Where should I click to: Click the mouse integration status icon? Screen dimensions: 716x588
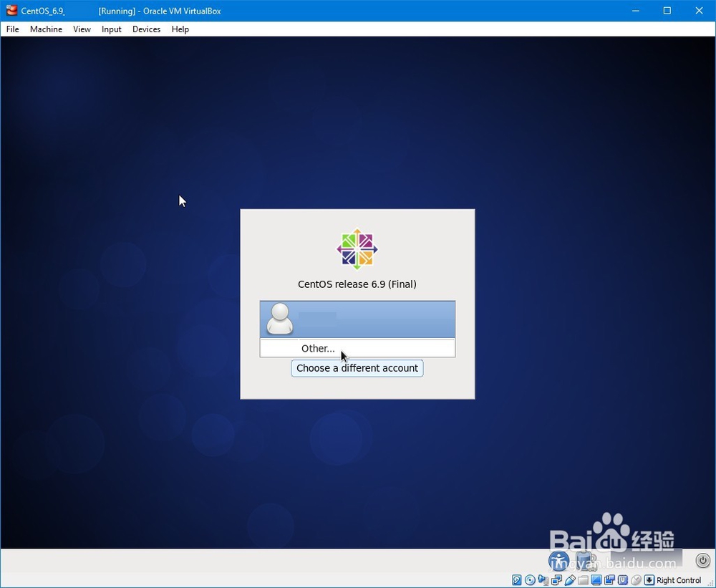(x=636, y=580)
